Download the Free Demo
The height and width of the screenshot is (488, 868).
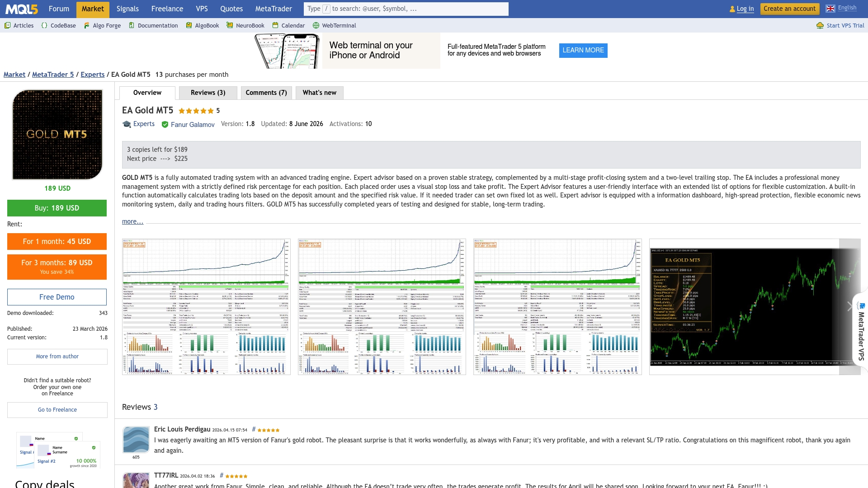pyautogui.click(x=57, y=297)
